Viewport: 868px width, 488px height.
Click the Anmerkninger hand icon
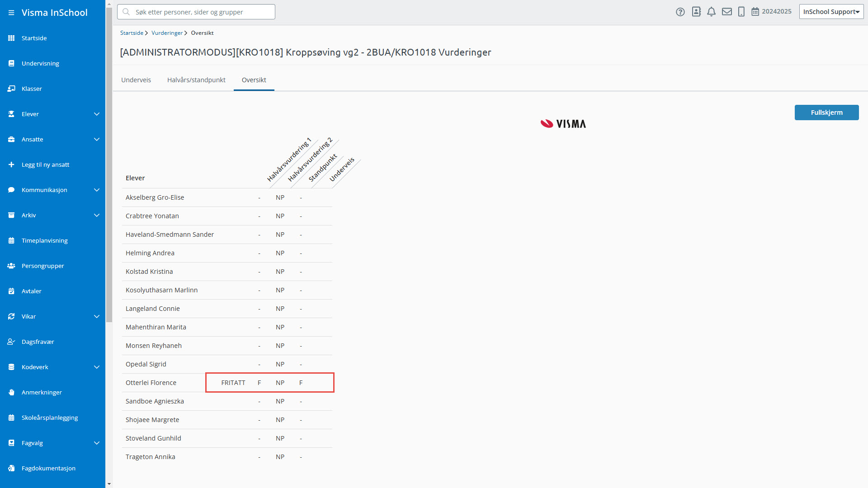tap(11, 392)
